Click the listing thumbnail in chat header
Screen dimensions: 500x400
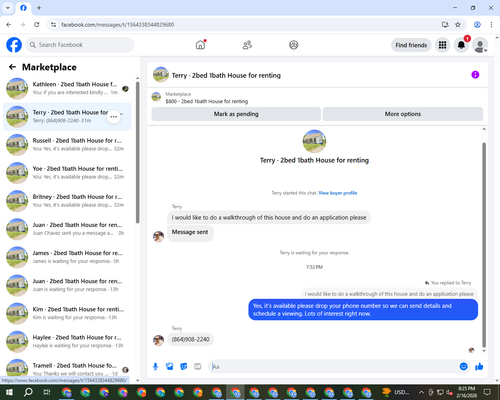[161, 75]
